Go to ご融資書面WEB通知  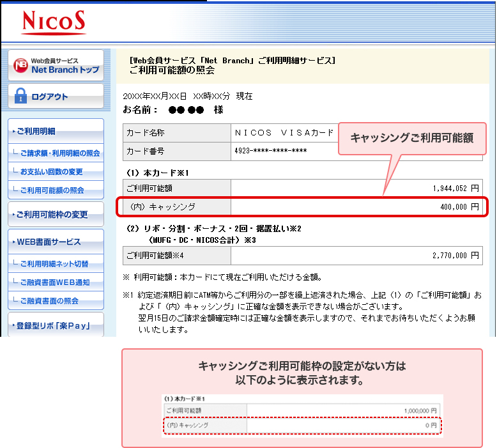click(54, 282)
